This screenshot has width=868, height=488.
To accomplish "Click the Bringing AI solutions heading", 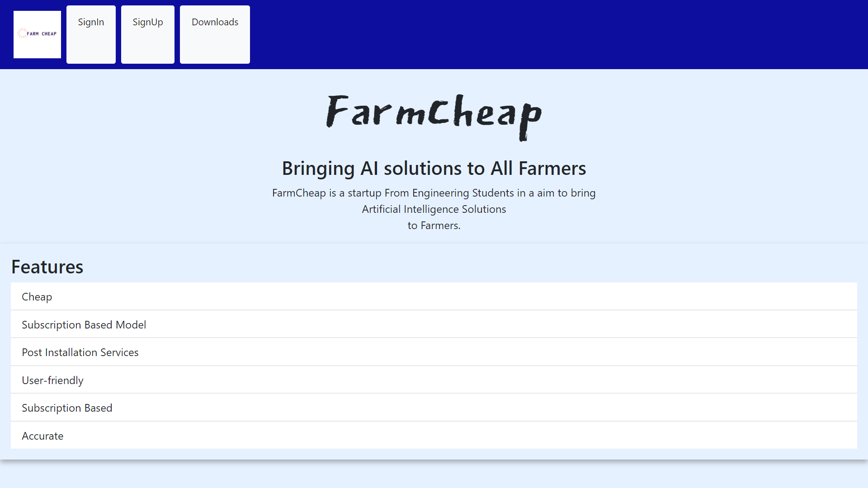I will pyautogui.click(x=434, y=169).
